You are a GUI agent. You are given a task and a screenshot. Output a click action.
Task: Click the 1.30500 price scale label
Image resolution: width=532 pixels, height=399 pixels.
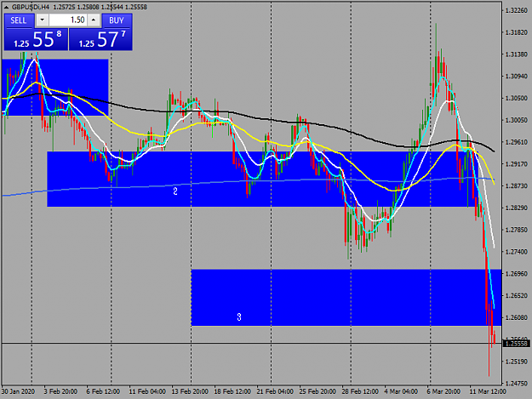516,99
